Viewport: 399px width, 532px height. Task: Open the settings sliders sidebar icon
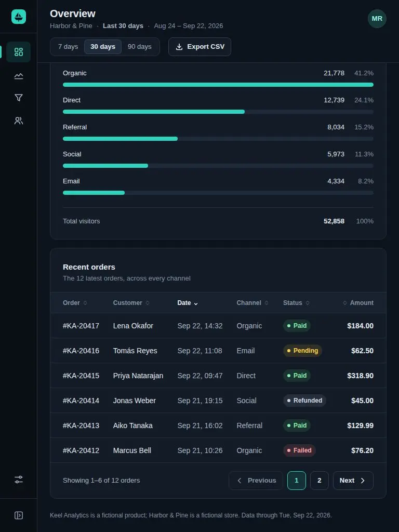pos(18,480)
